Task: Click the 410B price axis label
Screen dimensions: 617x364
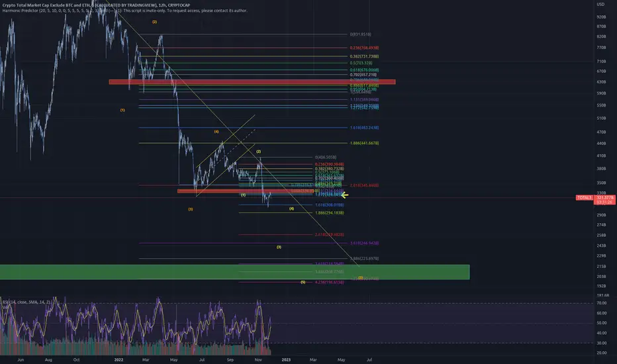Action: [x=601, y=156]
